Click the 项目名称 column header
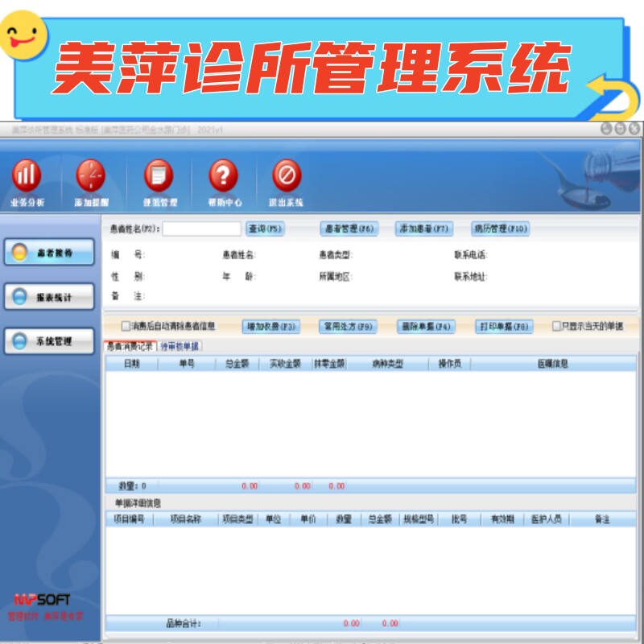Screen dimensions: 644x644 [x=186, y=519]
